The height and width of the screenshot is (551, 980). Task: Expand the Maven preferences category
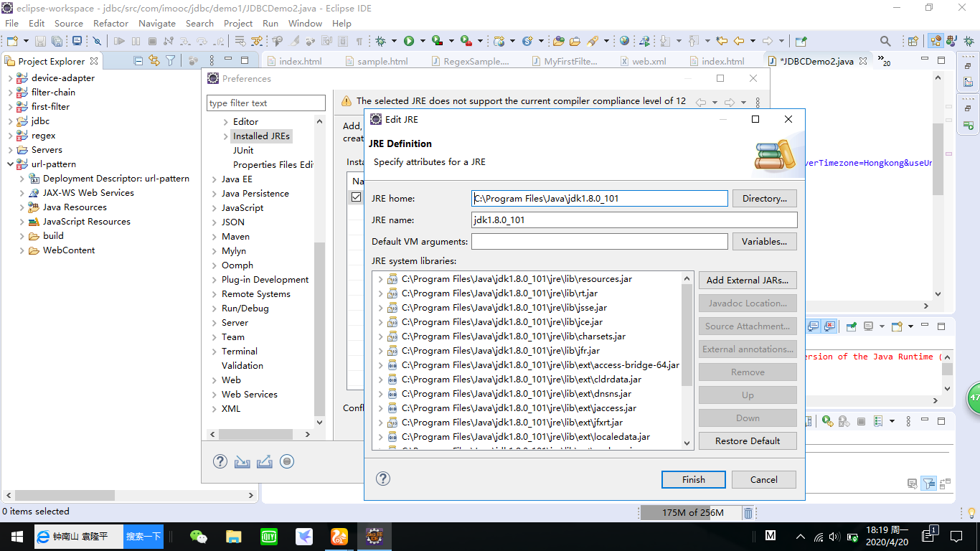pos(214,237)
